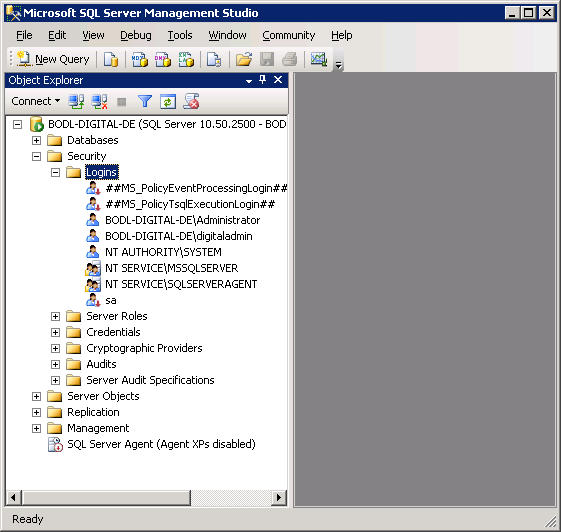The image size is (561, 532).
Task: Open the File menu
Action: click(x=24, y=35)
